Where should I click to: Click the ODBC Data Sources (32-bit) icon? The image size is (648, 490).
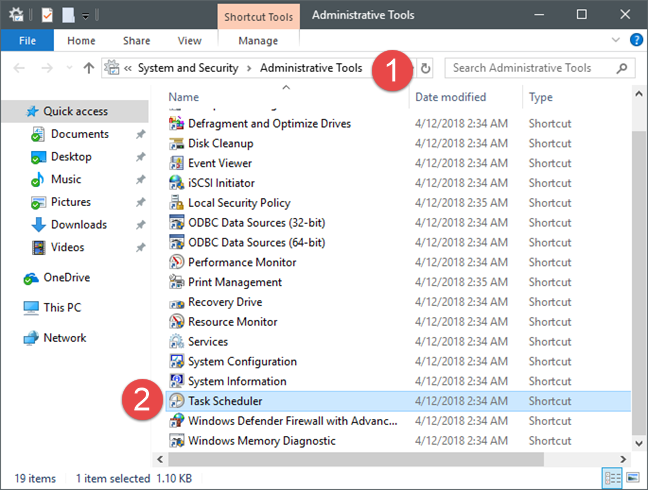point(176,222)
